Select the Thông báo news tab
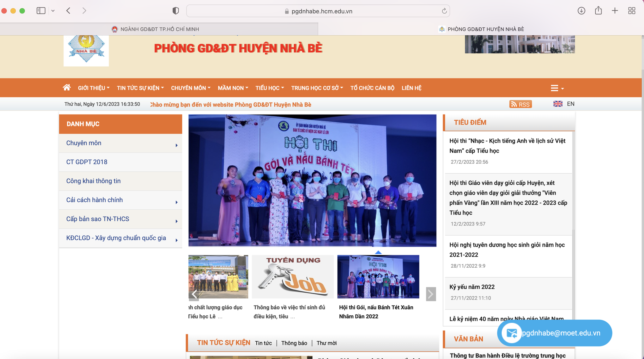The image size is (644, 359). pos(294,343)
